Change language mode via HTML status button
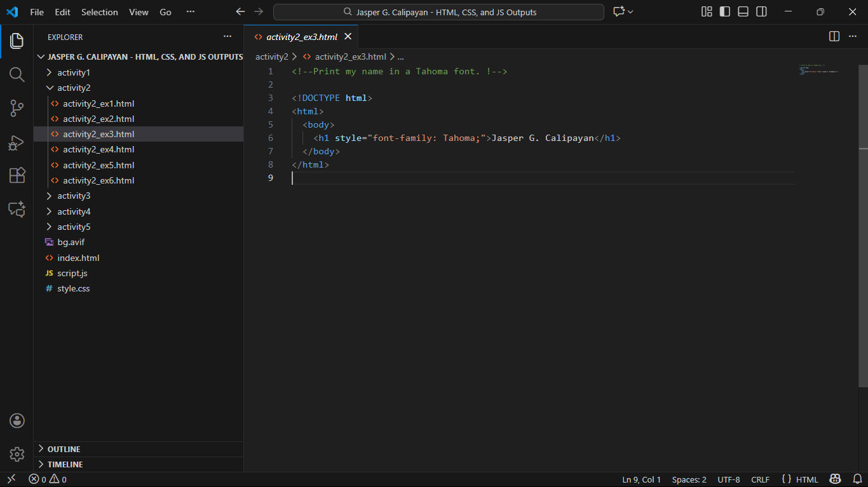The height and width of the screenshot is (487, 868). click(807, 479)
